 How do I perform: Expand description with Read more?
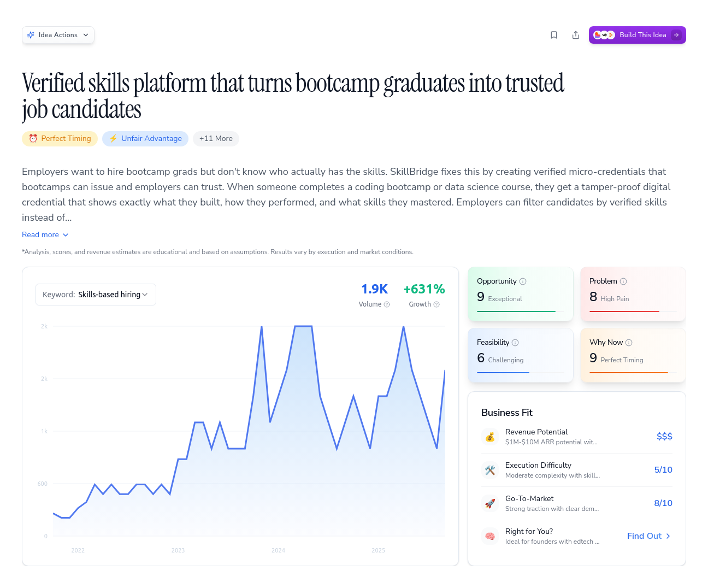point(45,234)
